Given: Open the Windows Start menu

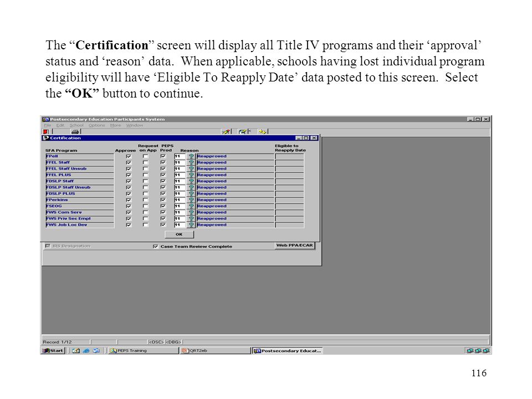Looking at the screenshot, I should pos(53,351).
